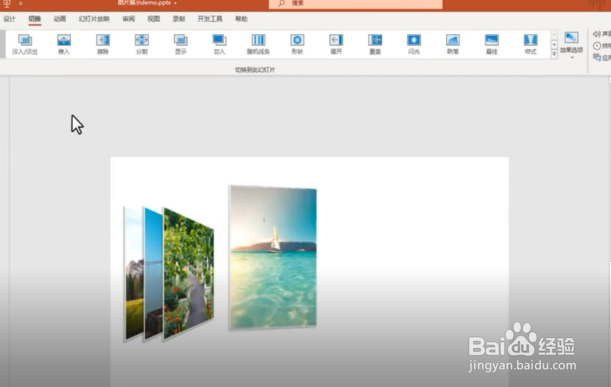Screen dimensions: 611x387
Task: Apply the Reveal (显示) transition
Action: click(181, 44)
